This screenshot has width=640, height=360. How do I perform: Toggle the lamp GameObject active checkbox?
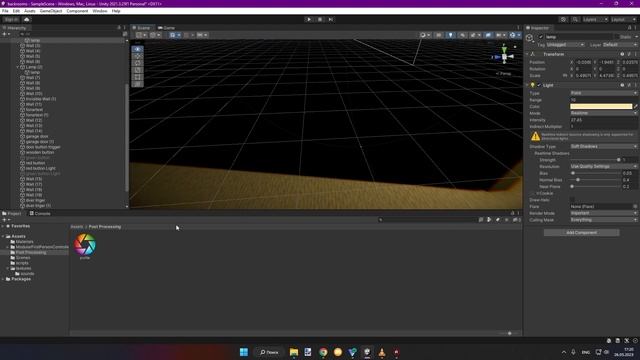point(541,37)
